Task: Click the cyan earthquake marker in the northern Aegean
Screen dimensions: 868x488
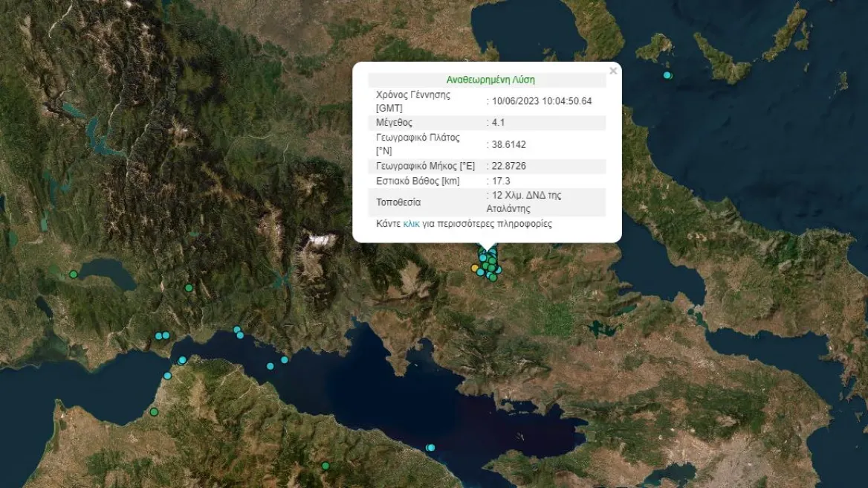Action: (x=667, y=75)
